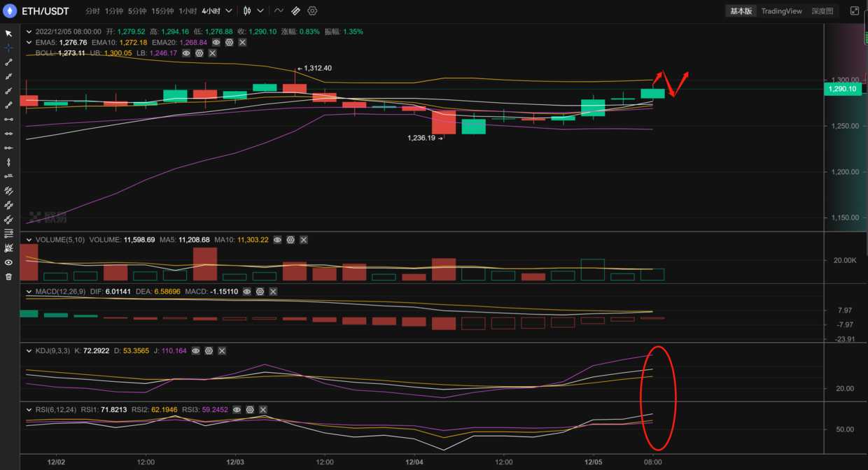
Task: Switch to 分时 timeframe
Action: [x=92, y=11]
